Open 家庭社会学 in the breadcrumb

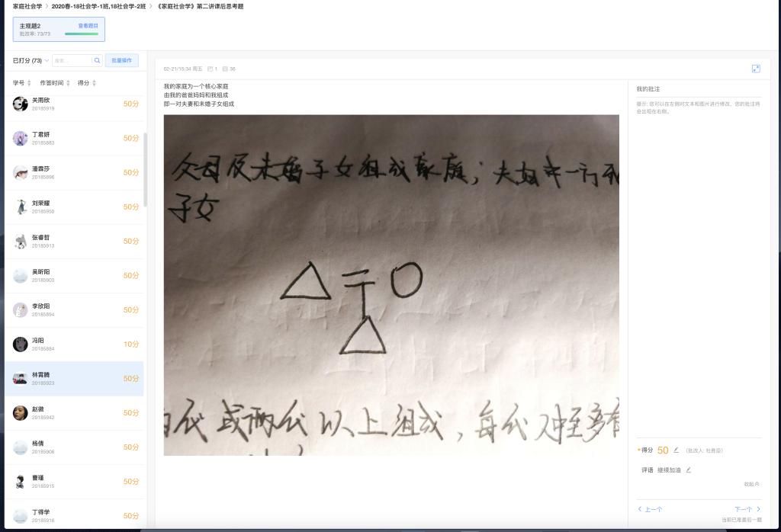click(27, 6)
